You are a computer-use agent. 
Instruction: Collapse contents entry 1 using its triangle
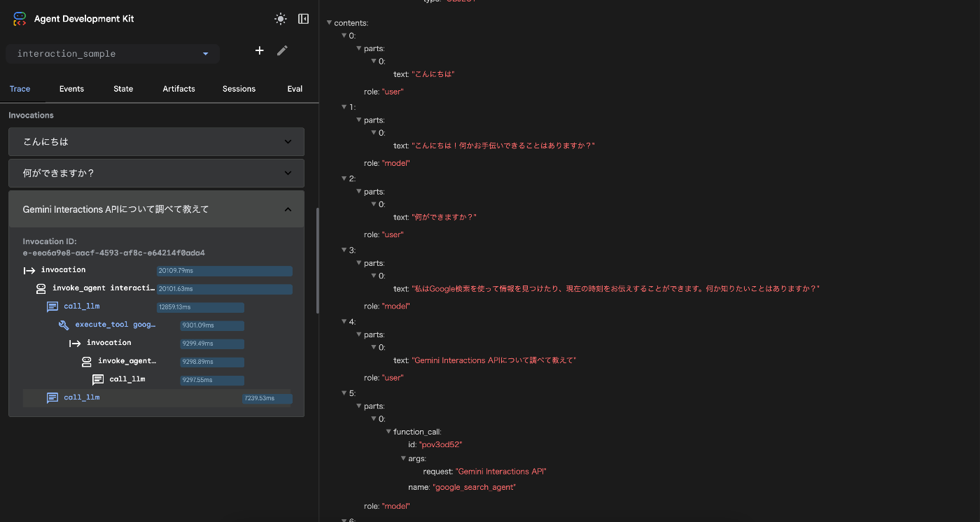(344, 107)
